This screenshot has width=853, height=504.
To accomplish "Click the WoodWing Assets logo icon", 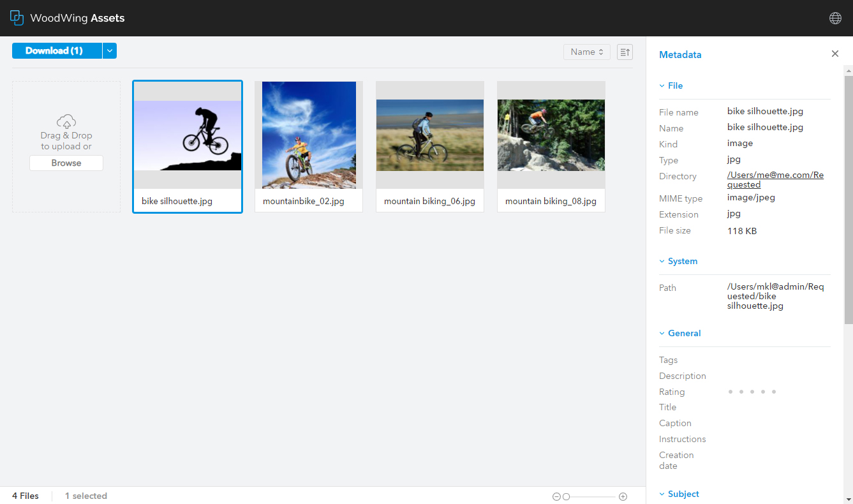I will coord(17,18).
